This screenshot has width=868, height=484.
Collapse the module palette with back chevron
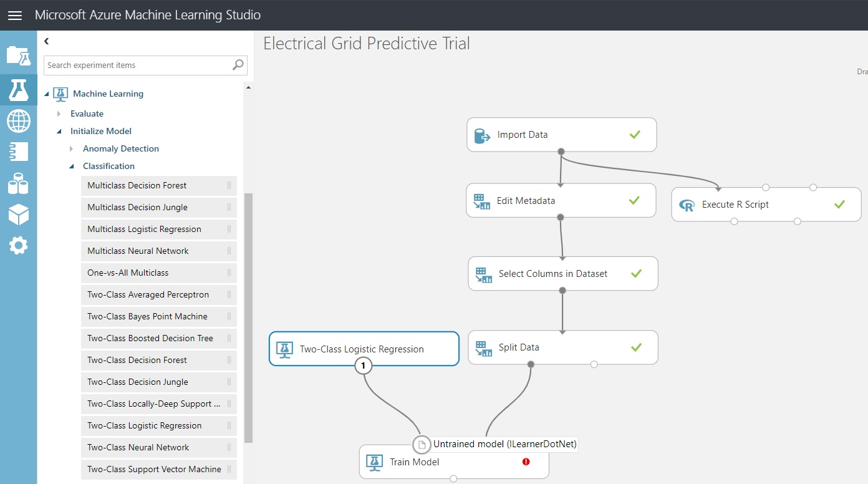47,41
